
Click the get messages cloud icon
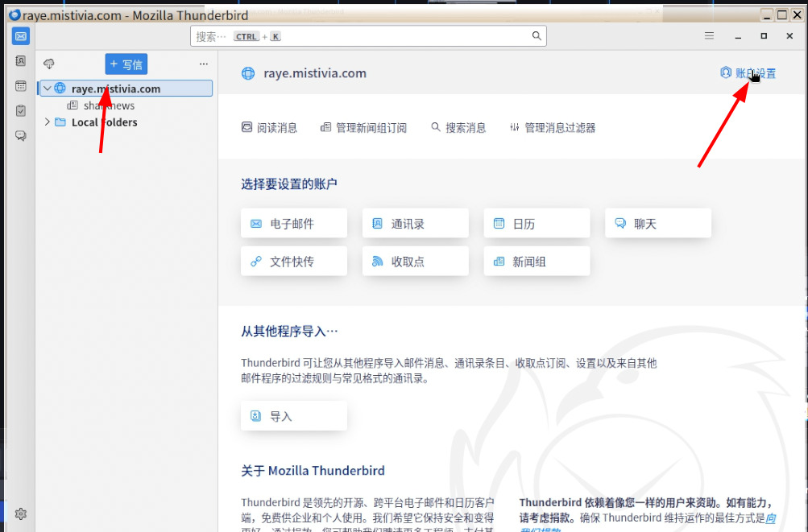tap(49, 64)
